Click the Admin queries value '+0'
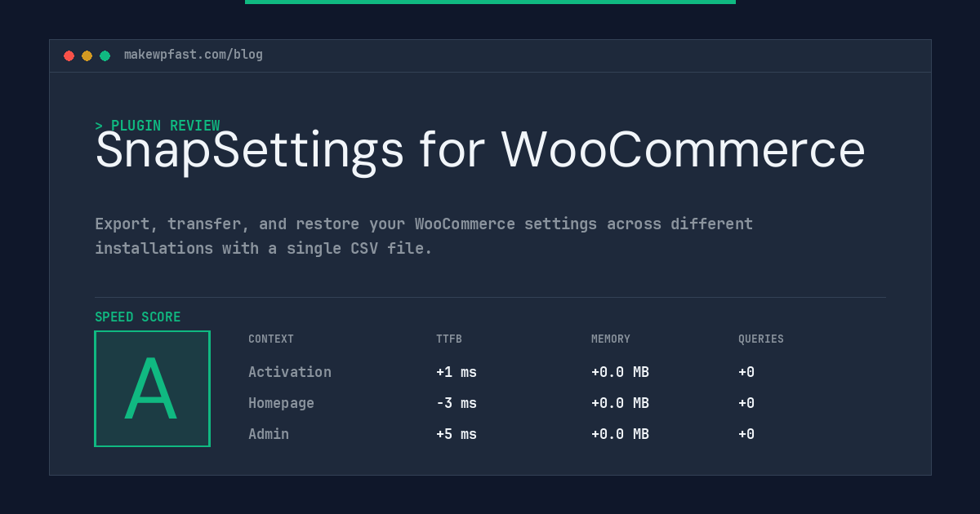Screen dimensions: 980x514 746,434
